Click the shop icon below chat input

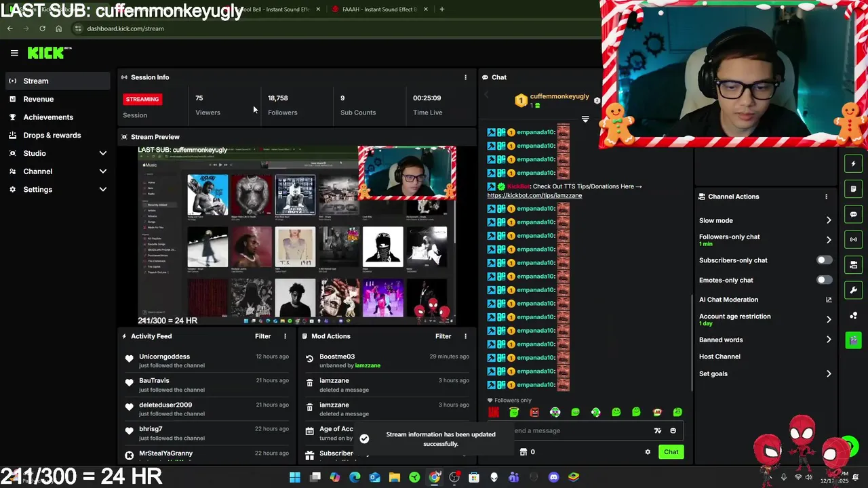click(x=523, y=452)
